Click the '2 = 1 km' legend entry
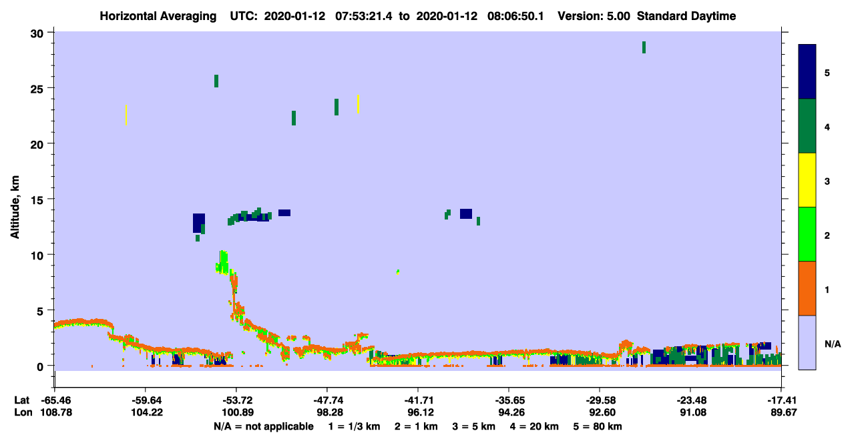This screenshot has height=445, width=868. point(416,426)
